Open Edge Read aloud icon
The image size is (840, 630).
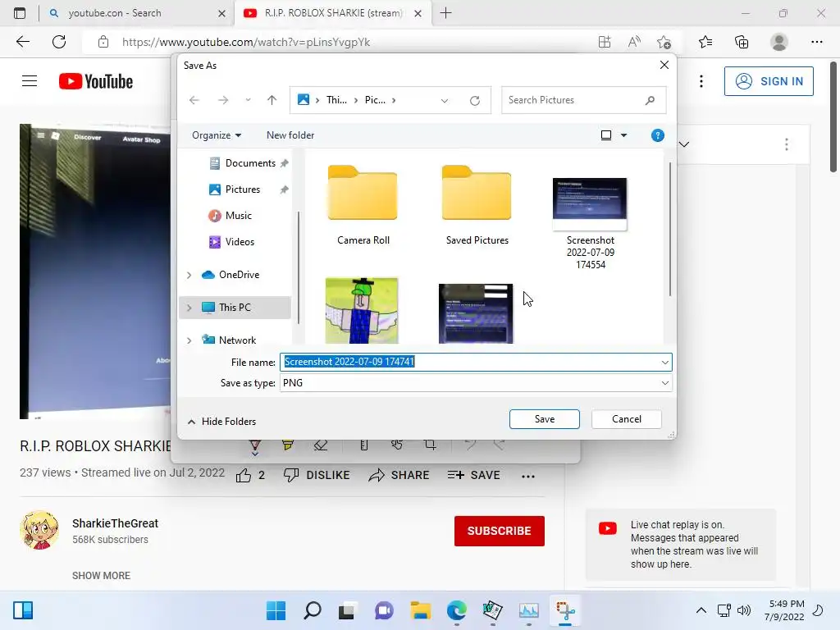(x=634, y=42)
